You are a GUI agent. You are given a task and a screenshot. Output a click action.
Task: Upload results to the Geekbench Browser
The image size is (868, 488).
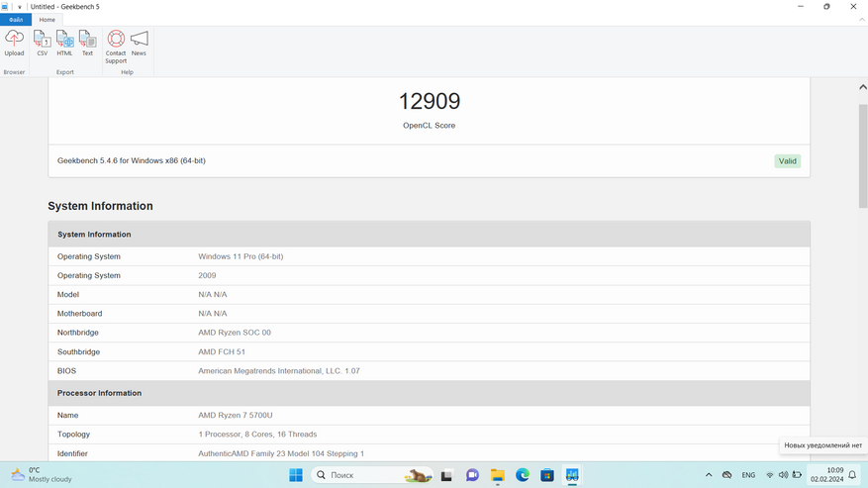coord(14,44)
